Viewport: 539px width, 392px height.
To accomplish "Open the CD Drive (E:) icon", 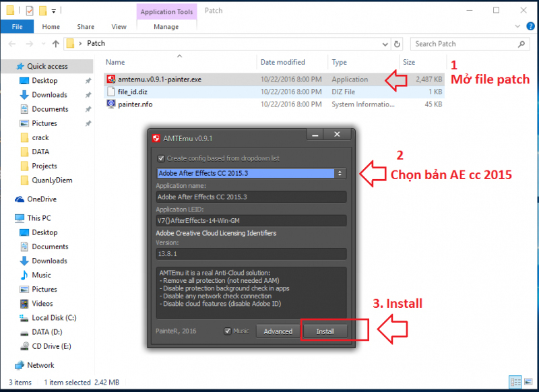I will pyautogui.click(x=24, y=346).
